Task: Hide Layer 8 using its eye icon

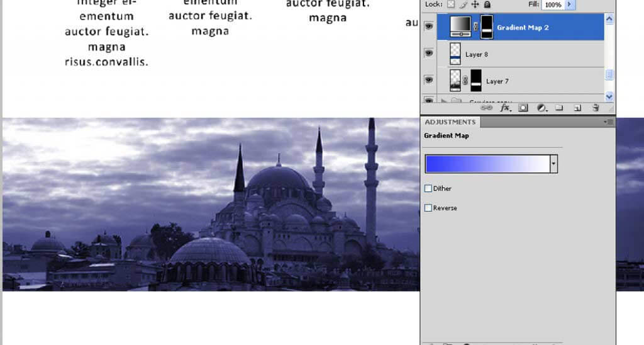Action: [429, 54]
